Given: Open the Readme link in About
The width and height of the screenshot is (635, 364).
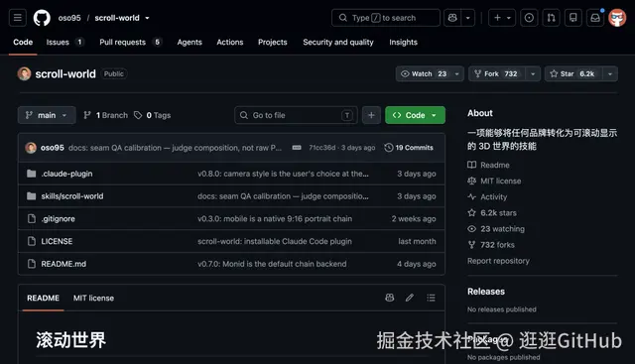Looking at the screenshot, I should (488, 165).
